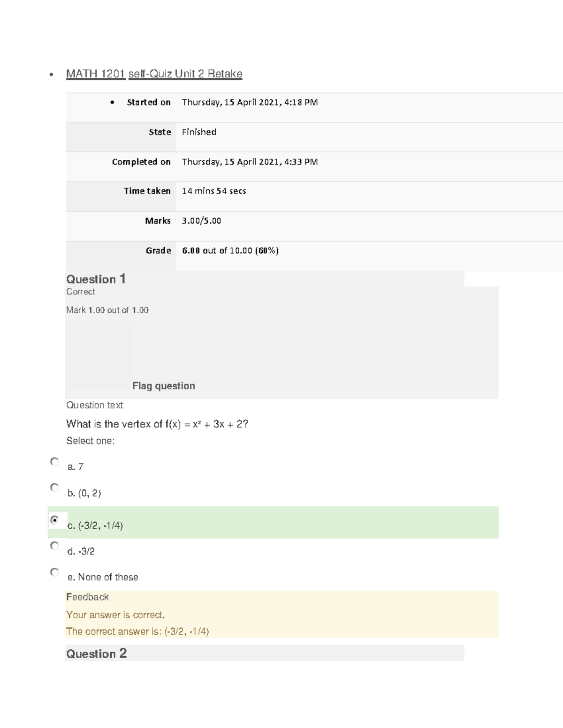
Task: Click the correct answer feedback text
Action: [x=139, y=631]
